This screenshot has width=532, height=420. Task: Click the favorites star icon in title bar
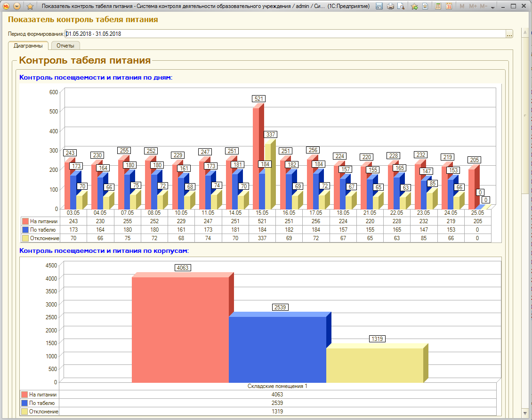point(30,6)
